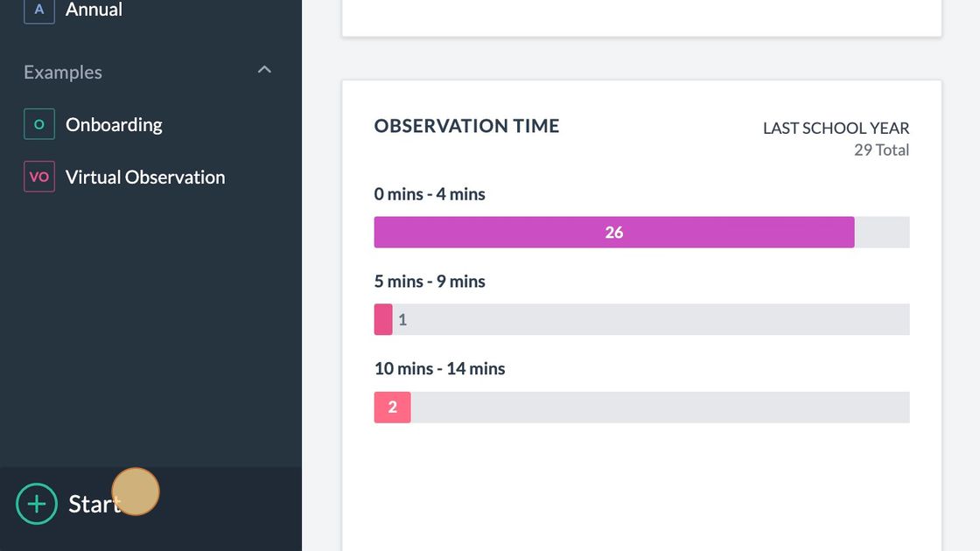
Task: Click the purple bar showing 26
Action: point(613,233)
